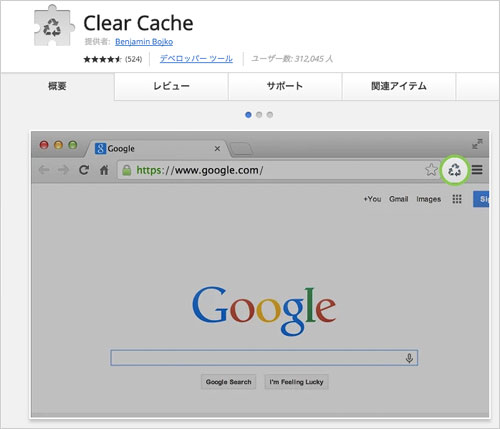Viewport: 500px width, 429px height.
Task: Click the star rating with 524 reviews
Action: (x=113, y=59)
